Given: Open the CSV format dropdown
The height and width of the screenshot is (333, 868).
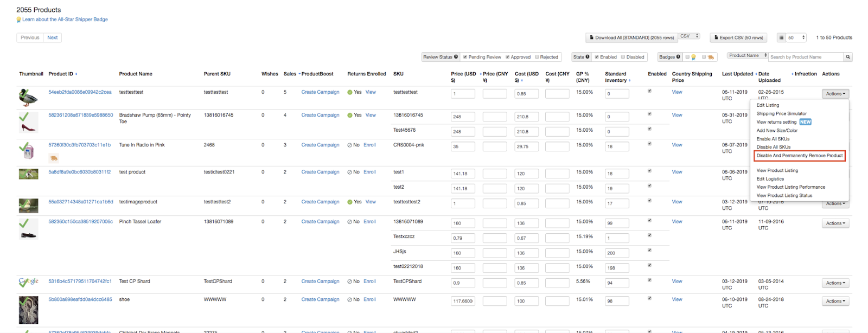Looking at the screenshot, I should tap(689, 36).
